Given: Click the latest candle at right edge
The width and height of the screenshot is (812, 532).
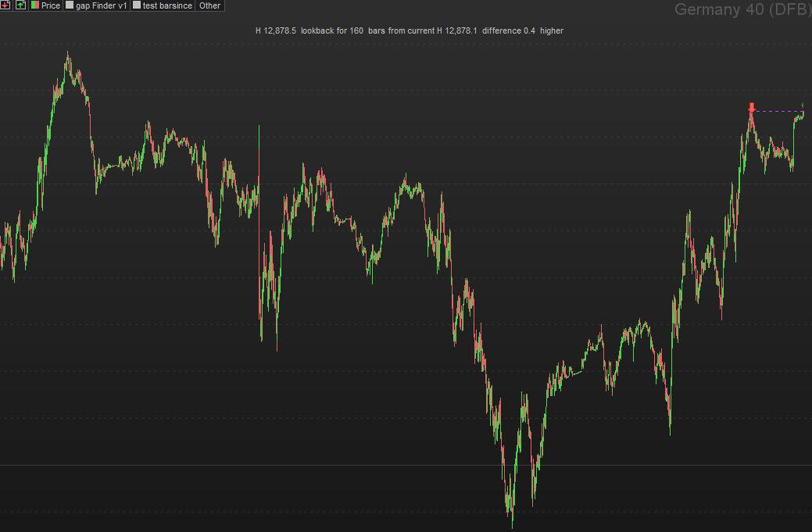Looking at the screenshot, I should coord(803,116).
